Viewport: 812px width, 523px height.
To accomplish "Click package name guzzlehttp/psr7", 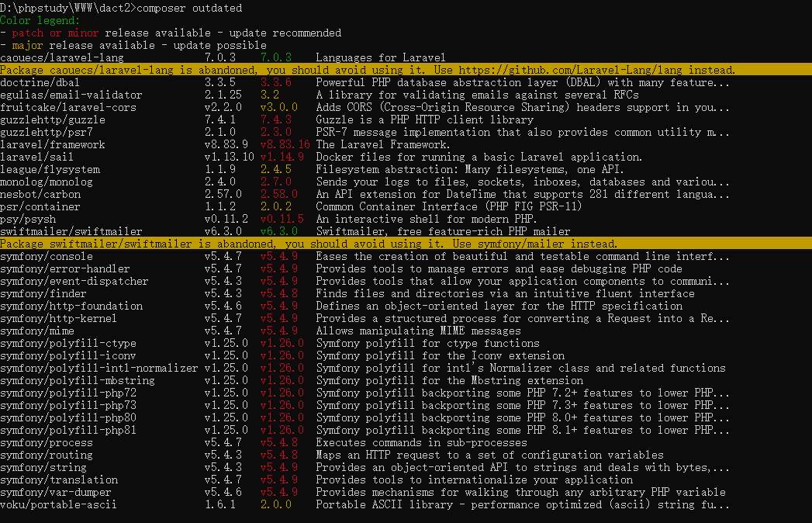I will (46, 132).
